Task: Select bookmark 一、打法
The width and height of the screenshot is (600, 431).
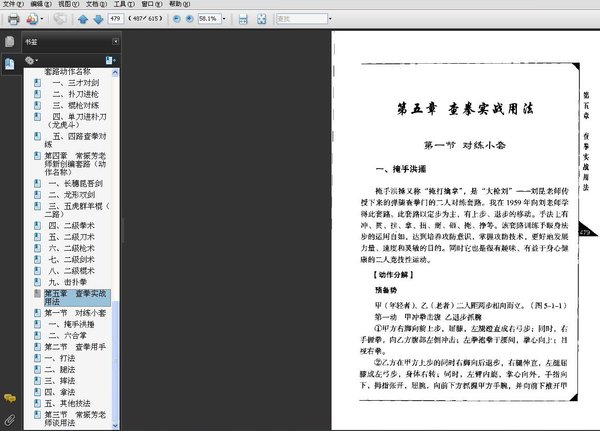Action: (x=60, y=358)
